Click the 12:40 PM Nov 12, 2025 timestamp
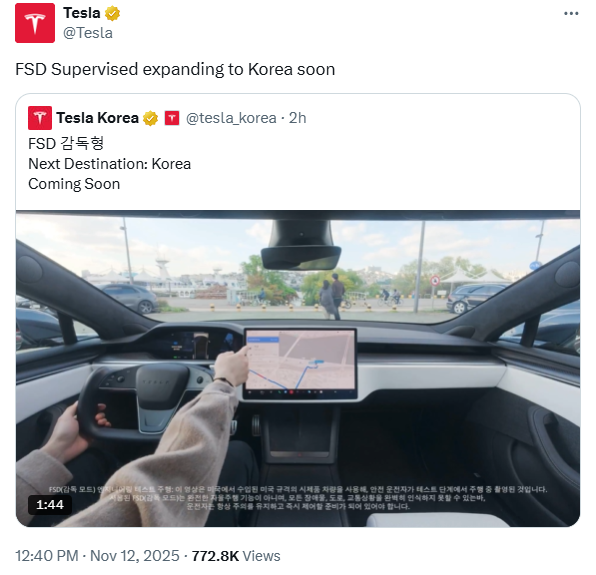 [x=97, y=556]
